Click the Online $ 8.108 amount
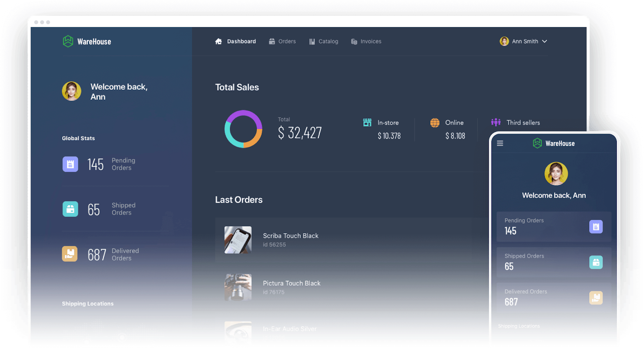Screen dimensions: 644x348 point(455,136)
